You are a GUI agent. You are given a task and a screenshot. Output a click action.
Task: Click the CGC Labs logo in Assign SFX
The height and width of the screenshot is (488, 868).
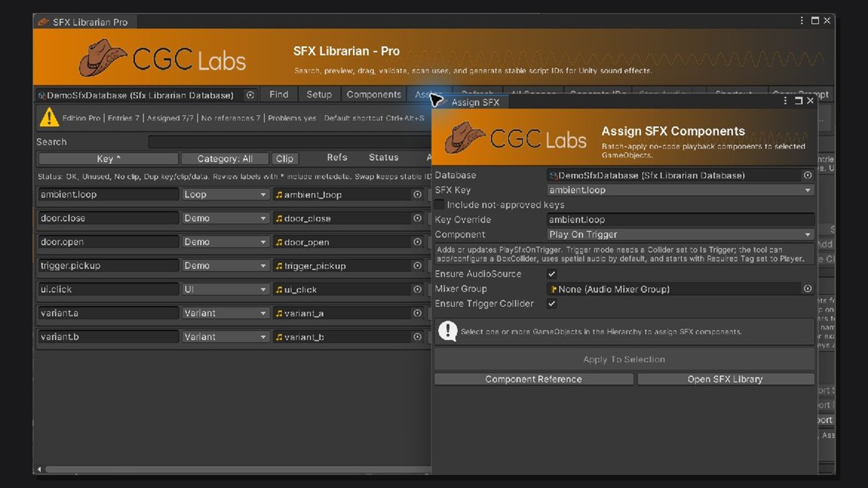tap(515, 138)
